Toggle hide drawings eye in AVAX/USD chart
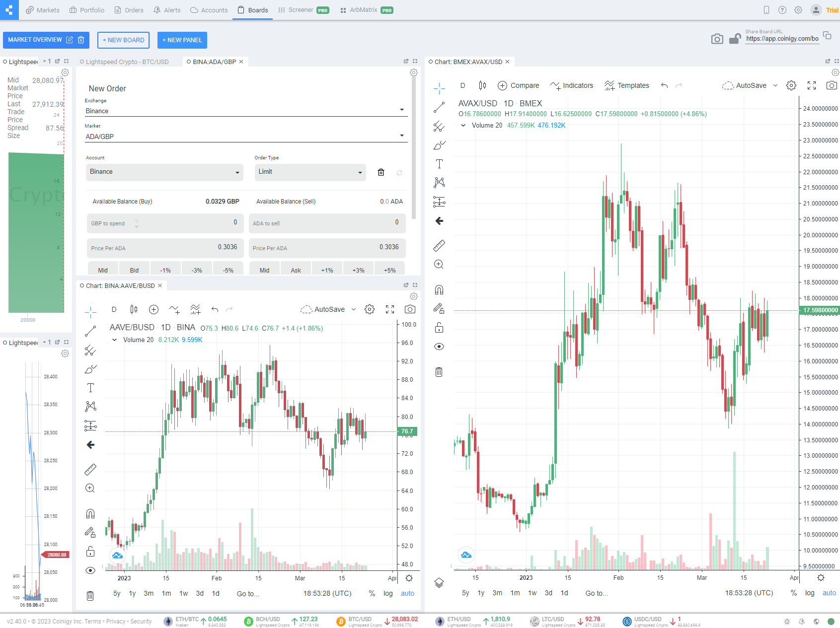840x628 pixels. 439,347
